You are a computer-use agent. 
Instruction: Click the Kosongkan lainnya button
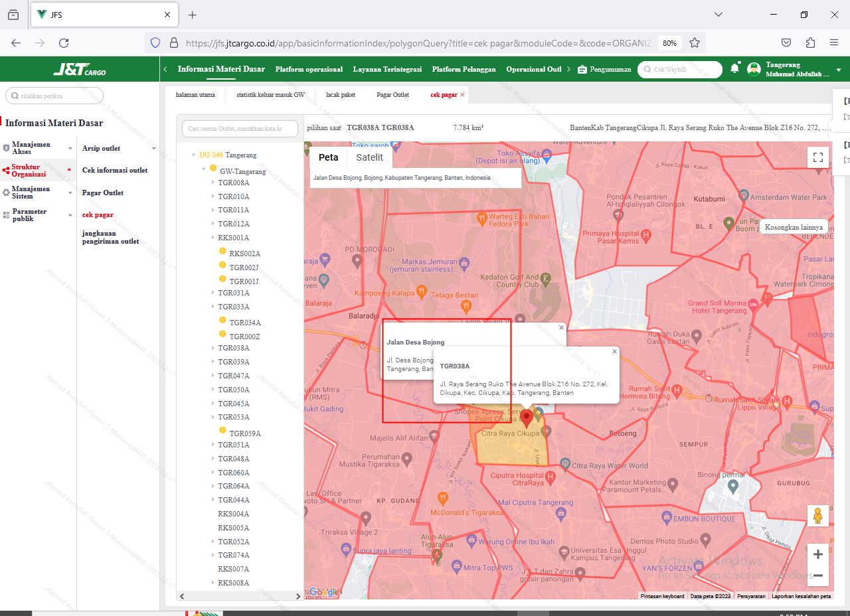click(794, 227)
